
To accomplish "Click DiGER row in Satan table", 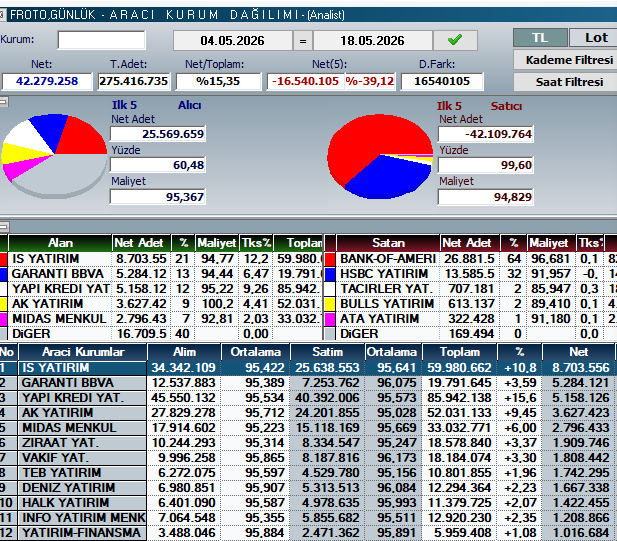I will tap(471, 334).
